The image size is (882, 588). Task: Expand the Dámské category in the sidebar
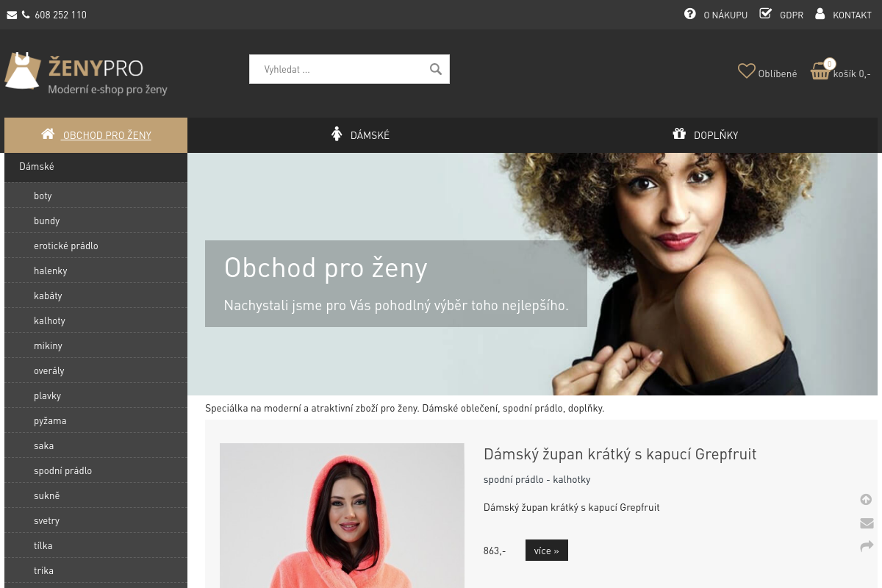(x=36, y=167)
